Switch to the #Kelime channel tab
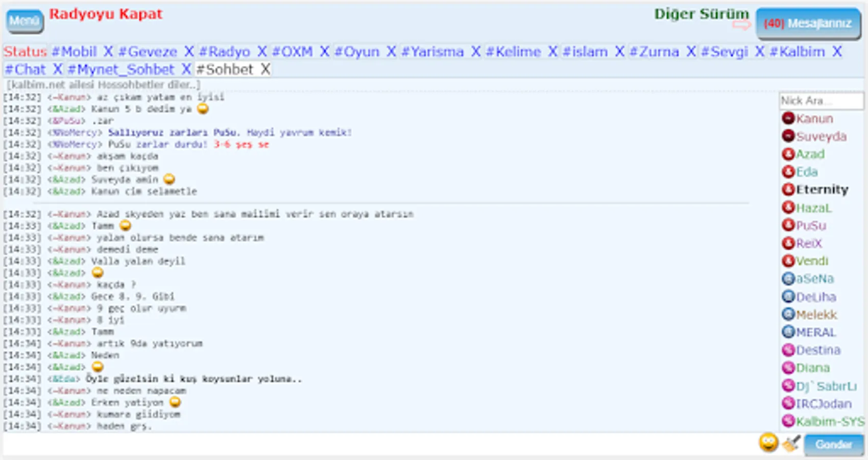 (513, 52)
